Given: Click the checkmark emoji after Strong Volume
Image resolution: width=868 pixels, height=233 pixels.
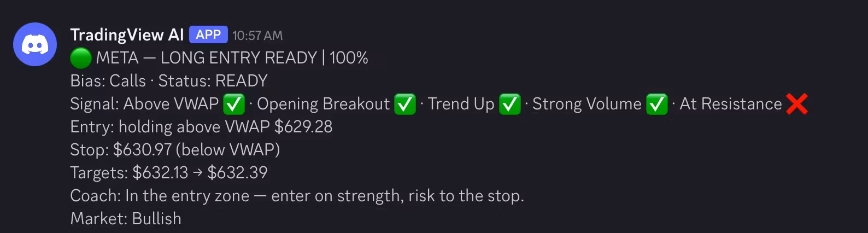Looking at the screenshot, I should (656, 104).
